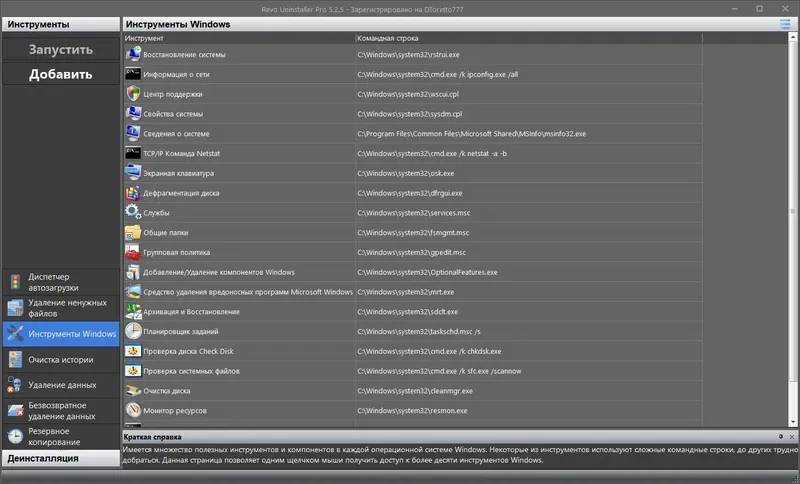Click the scrollbar up arrow of the tools list
Screen dimensions: 800x484
point(793,37)
